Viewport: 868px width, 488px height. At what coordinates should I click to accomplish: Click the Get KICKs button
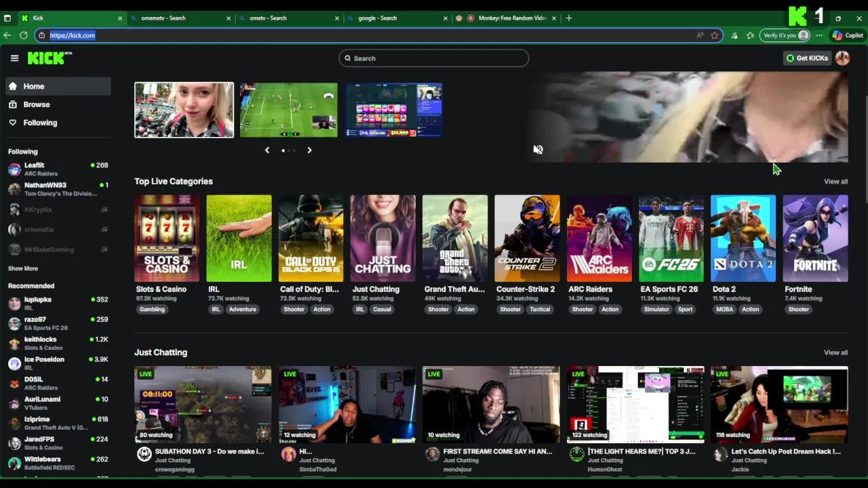click(807, 58)
